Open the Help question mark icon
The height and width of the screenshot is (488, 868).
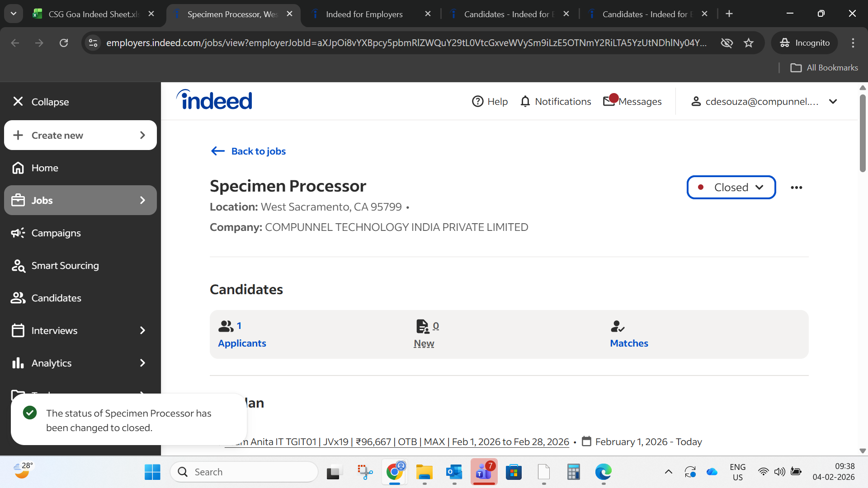click(477, 101)
